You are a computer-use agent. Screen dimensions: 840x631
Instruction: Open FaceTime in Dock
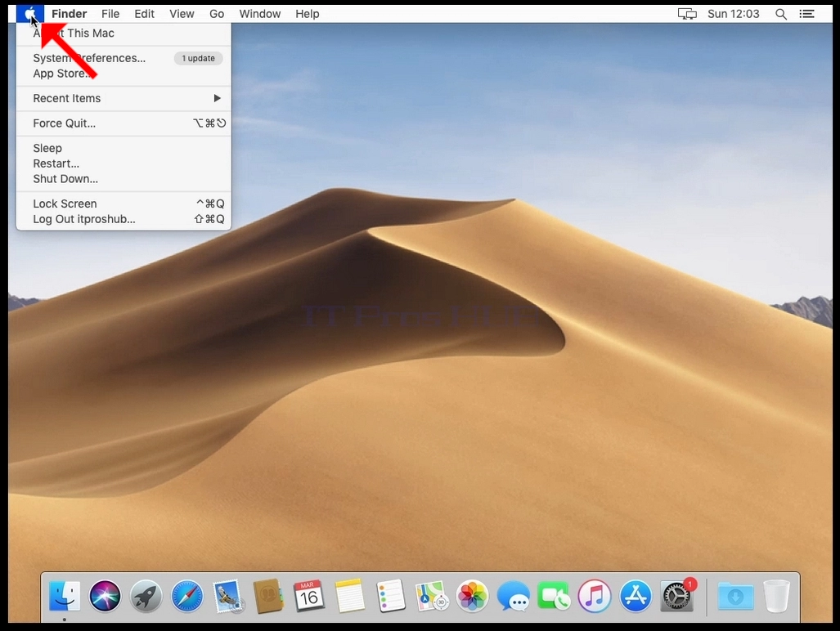point(554,596)
